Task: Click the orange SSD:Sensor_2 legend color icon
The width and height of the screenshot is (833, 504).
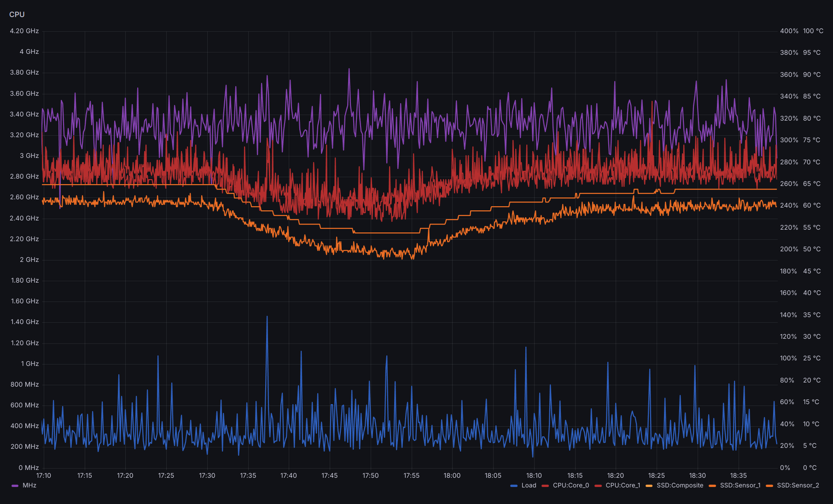Action: (x=769, y=486)
